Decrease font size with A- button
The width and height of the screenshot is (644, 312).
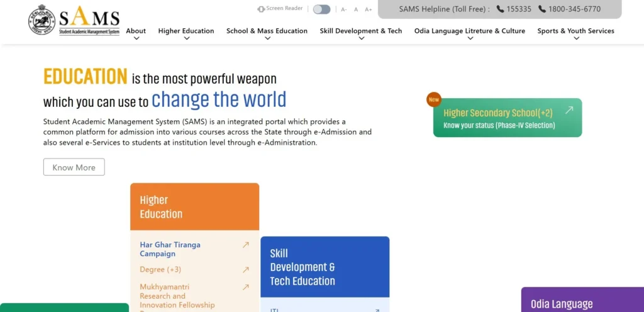(x=344, y=10)
